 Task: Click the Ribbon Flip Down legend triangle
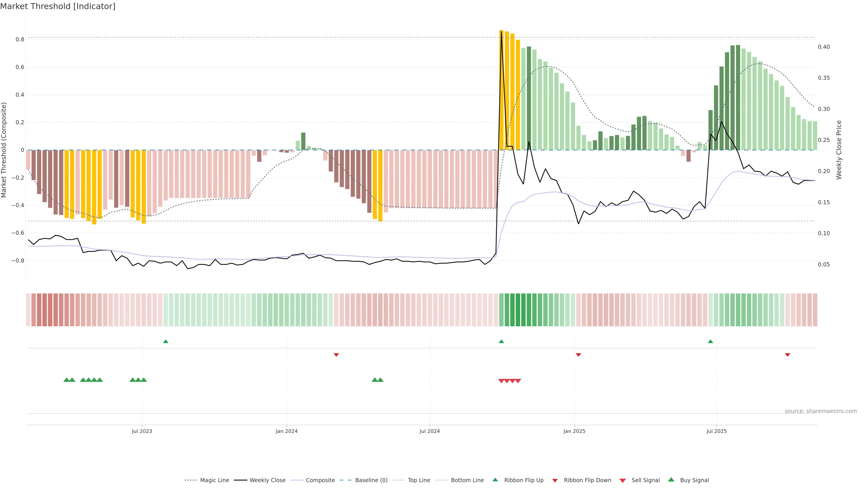(x=555, y=480)
